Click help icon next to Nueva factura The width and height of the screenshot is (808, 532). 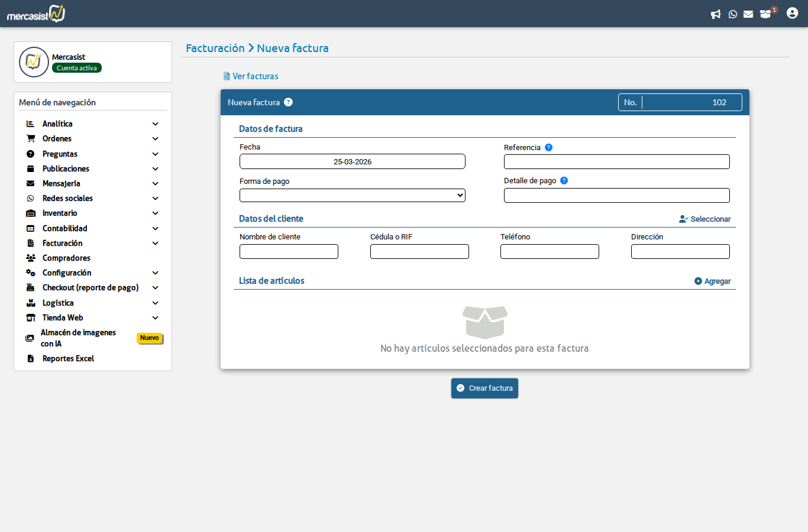click(x=288, y=102)
